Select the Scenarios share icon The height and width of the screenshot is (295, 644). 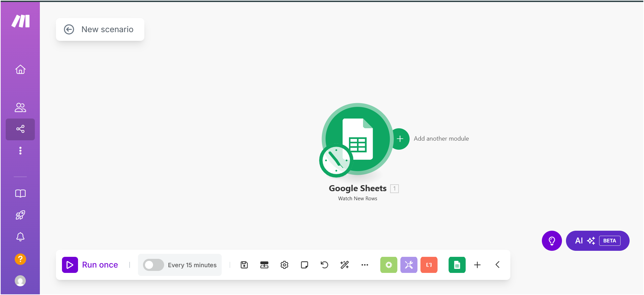20,129
